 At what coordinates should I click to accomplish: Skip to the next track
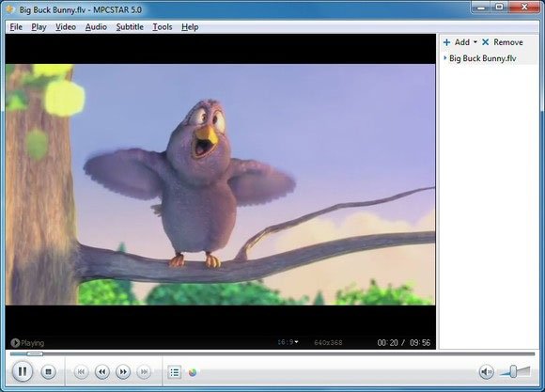[145, 372]
